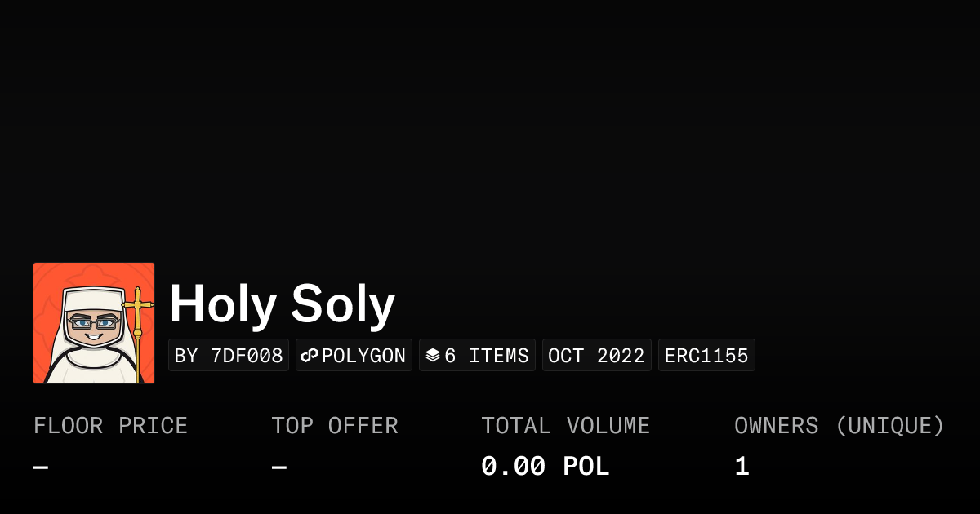The width and height of the screenshot is (980, 514).
Task: Click the TOP OFFER label
Action: pyautogui.click(x=335, y=426)
